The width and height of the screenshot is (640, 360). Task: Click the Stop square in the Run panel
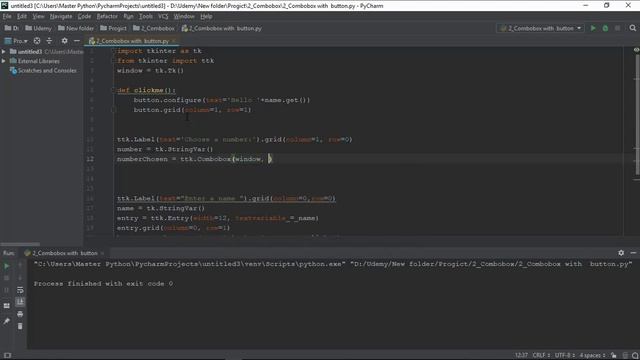[x=7, y=278]
